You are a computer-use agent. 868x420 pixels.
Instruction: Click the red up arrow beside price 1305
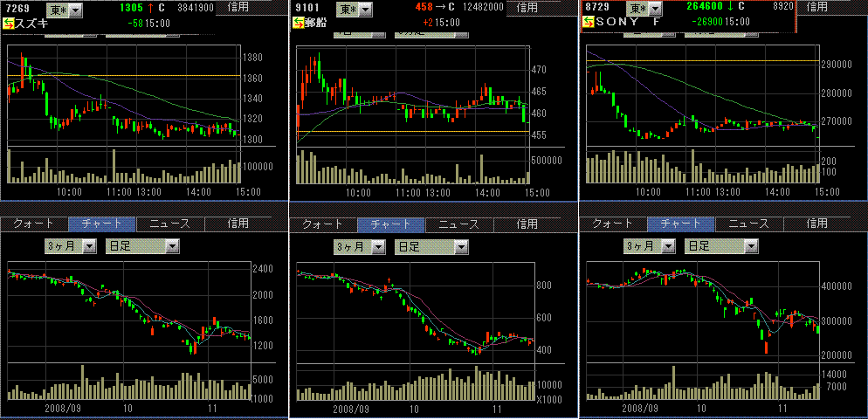pos(149,9)
